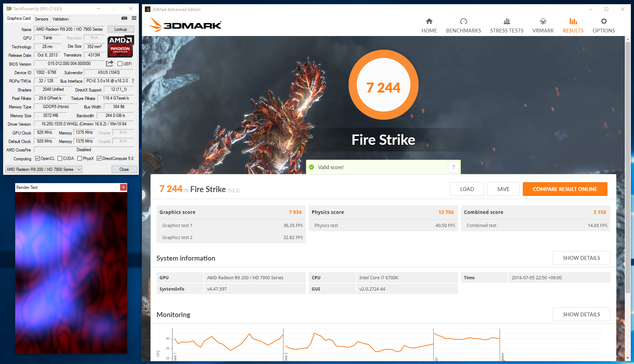Click the Combined score value 3 150
This screenshot has width=634, height=364.
(x=600, y=212)
